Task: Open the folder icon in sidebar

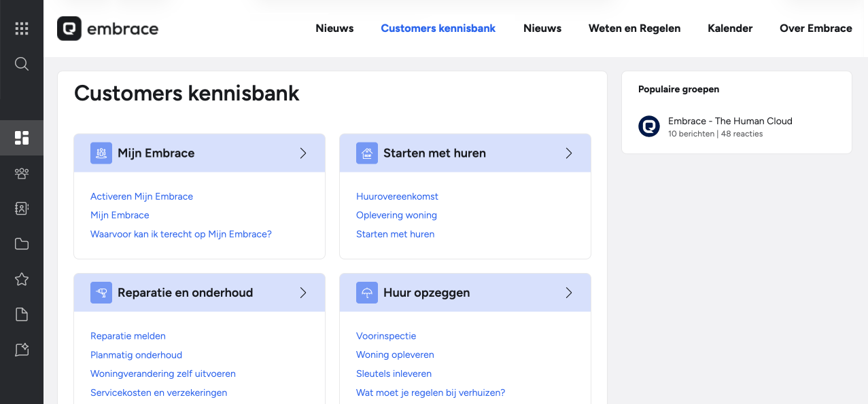Action: click(22, 244)
